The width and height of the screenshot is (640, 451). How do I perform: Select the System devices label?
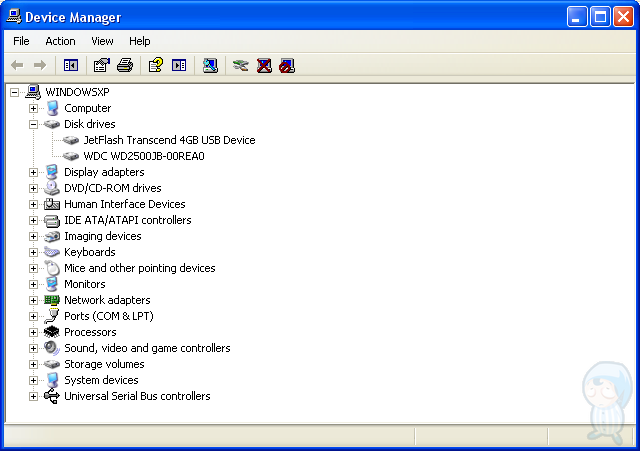point(101,380)
